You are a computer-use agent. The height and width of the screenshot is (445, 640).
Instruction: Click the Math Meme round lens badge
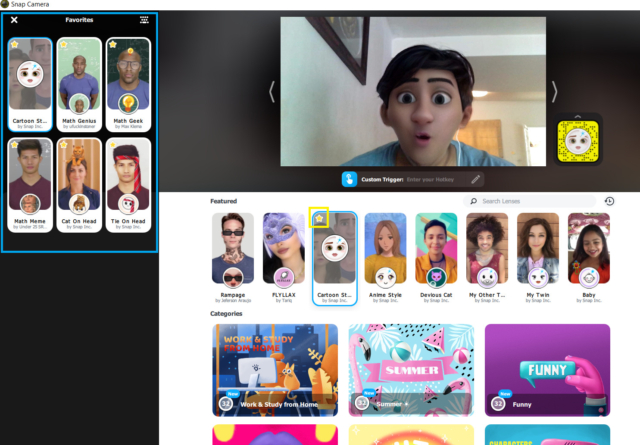pyautogui.click(x=30, y=204)
